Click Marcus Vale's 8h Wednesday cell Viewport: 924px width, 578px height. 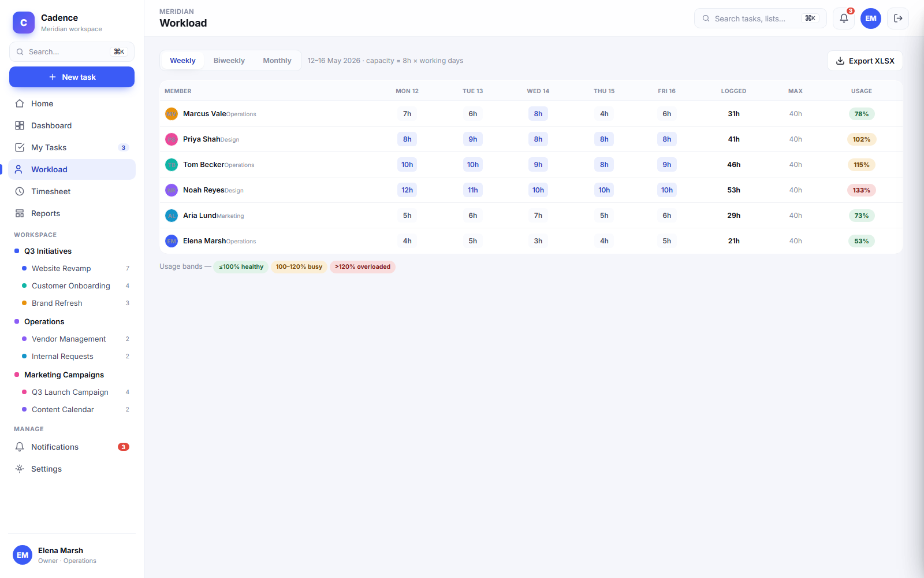(x=538, y=114)
